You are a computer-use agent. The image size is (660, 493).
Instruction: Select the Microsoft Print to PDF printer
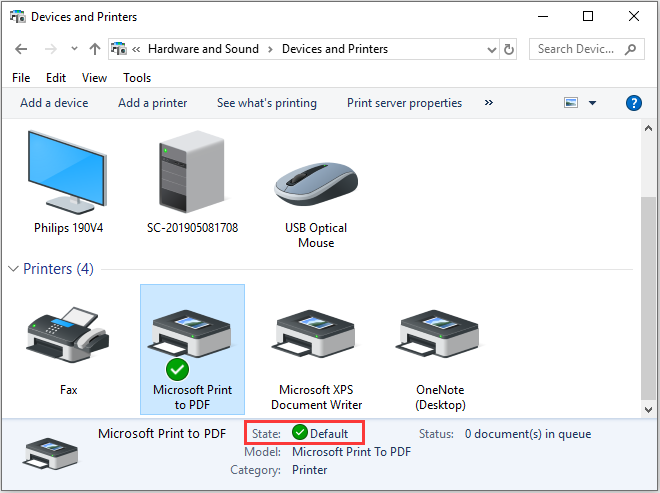tap(192, 349)
